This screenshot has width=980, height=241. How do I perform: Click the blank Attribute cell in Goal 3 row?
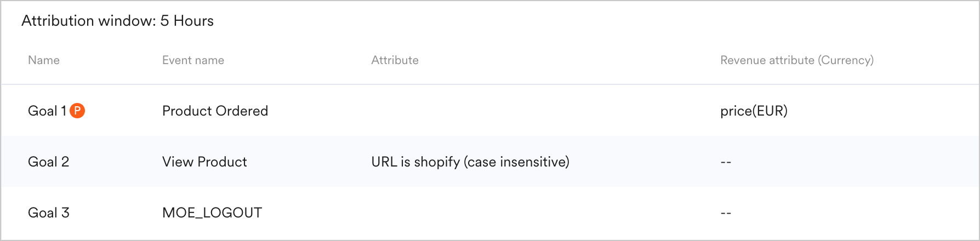[493, 213]
